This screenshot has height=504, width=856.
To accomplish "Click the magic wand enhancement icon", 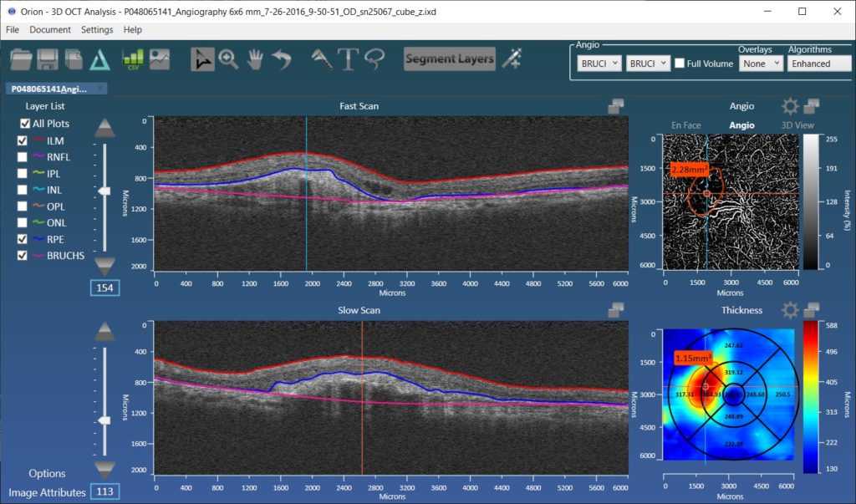I will tap(512, 59).
